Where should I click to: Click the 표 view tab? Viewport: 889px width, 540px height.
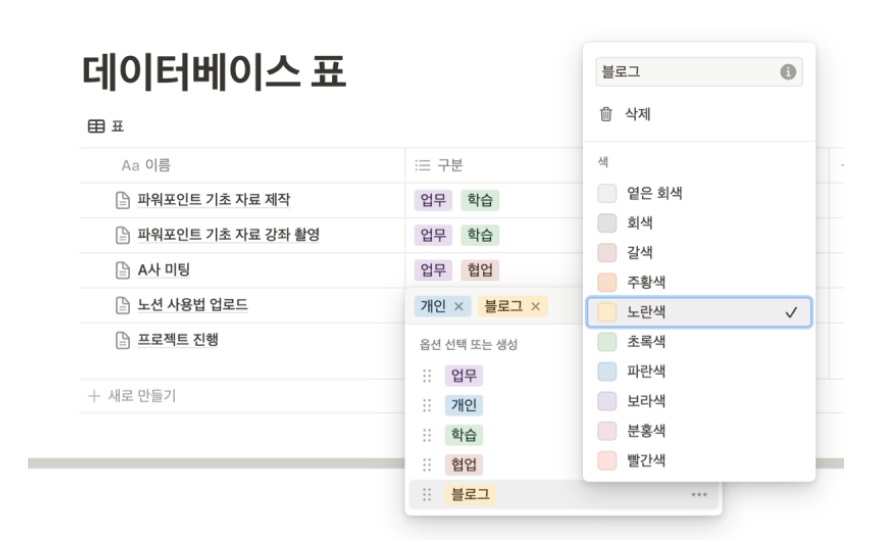point(106,126)
